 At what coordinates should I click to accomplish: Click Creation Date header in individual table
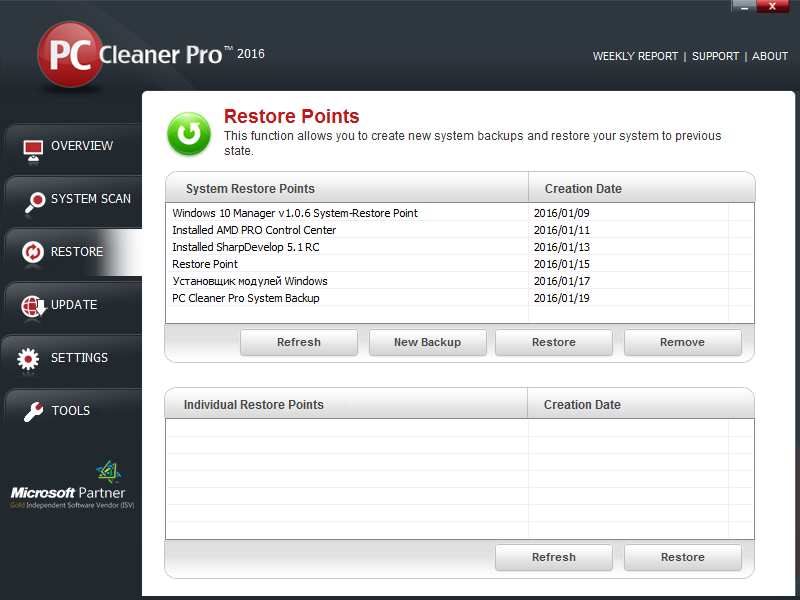click(x=641, y=404)
